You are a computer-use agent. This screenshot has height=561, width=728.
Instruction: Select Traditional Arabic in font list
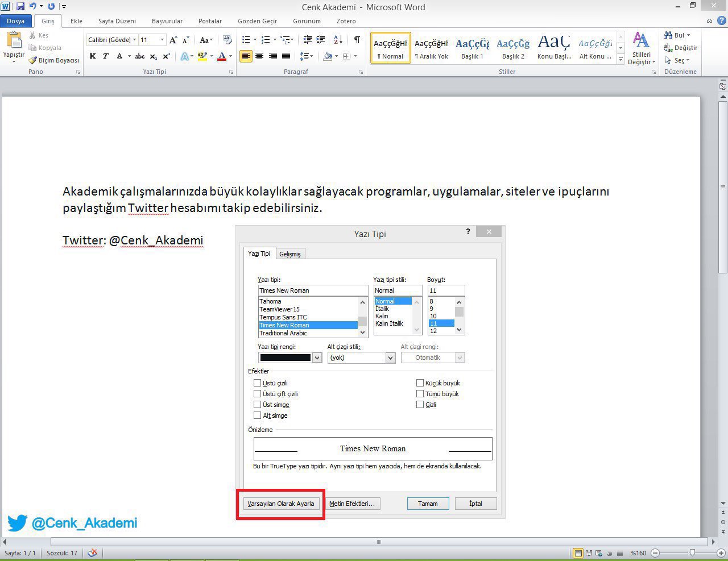(x=283, y=333)
